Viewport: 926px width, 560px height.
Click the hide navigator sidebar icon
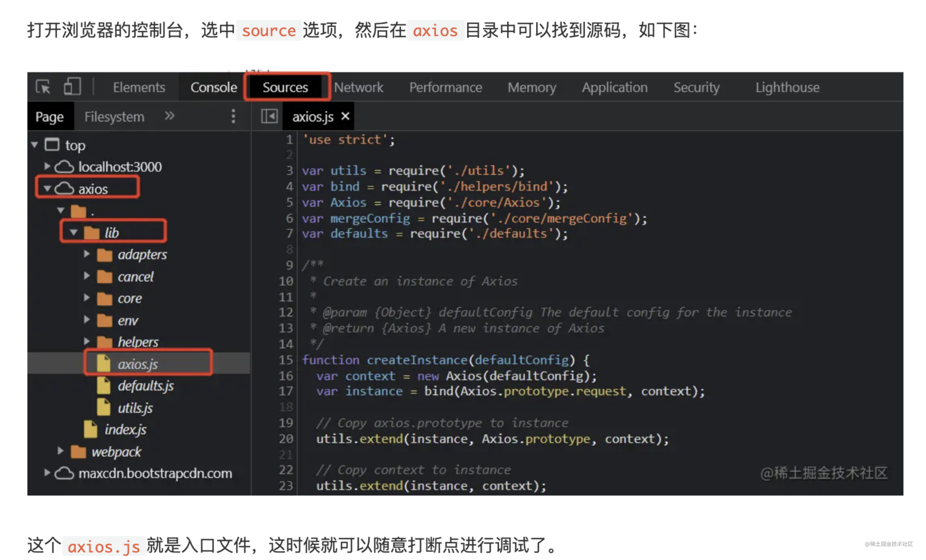269,116
